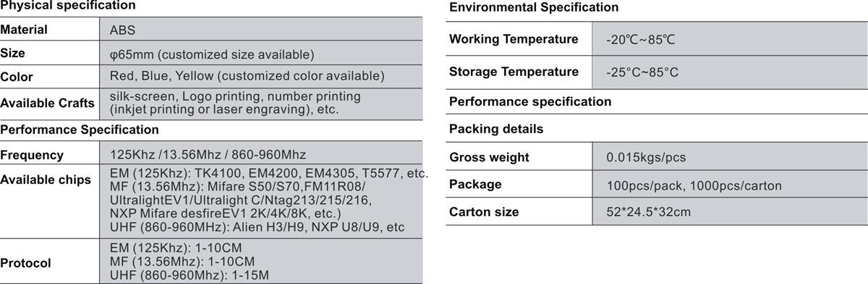Click the Protocol row label
Screen dimensions: 868x284
[25, 264]
